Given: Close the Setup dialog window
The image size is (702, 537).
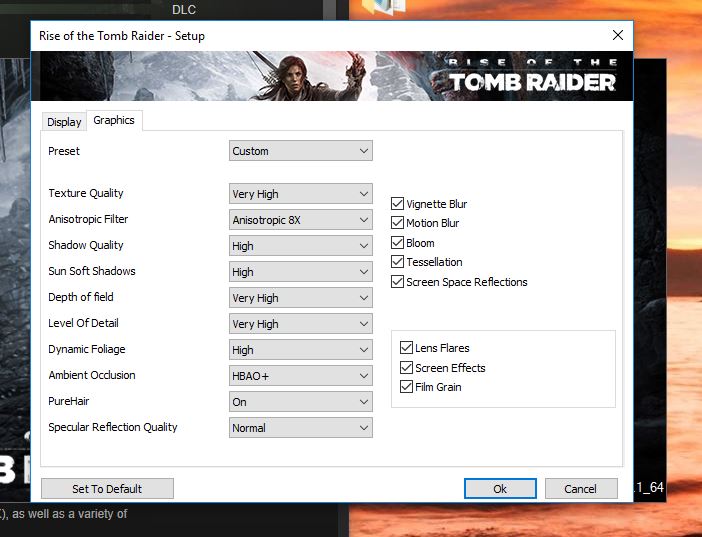Looking at the screenshot, I should 618,35.
